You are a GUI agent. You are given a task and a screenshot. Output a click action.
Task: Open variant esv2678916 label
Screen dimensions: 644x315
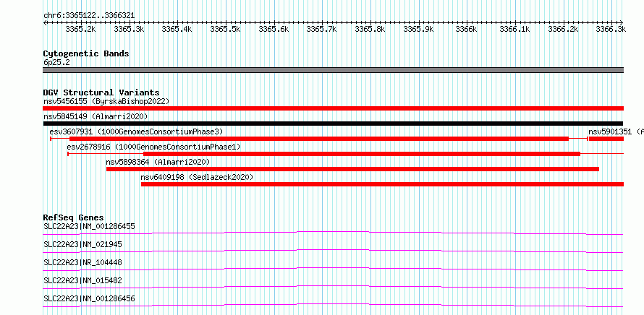(x=153, y=147)
